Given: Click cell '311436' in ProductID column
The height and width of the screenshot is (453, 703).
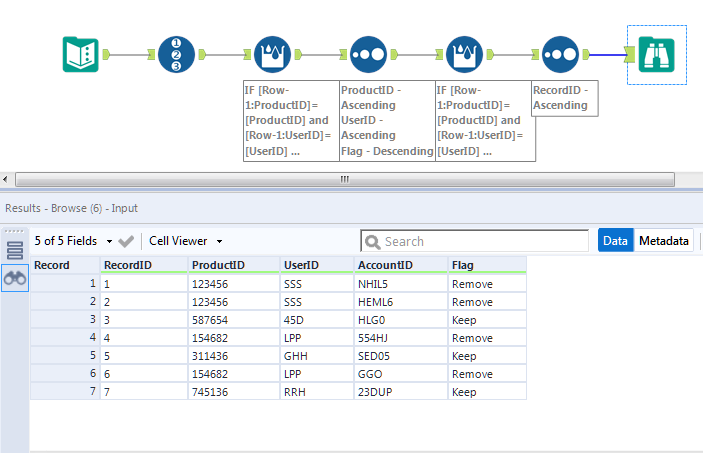Looking at the screenshot, I should [234, 356].
